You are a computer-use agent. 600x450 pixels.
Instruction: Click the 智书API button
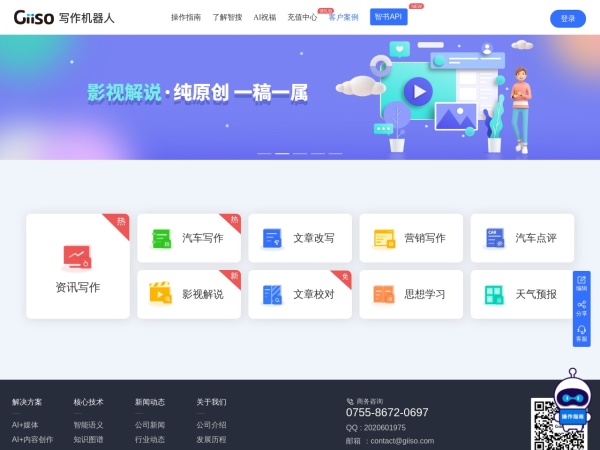388,17
